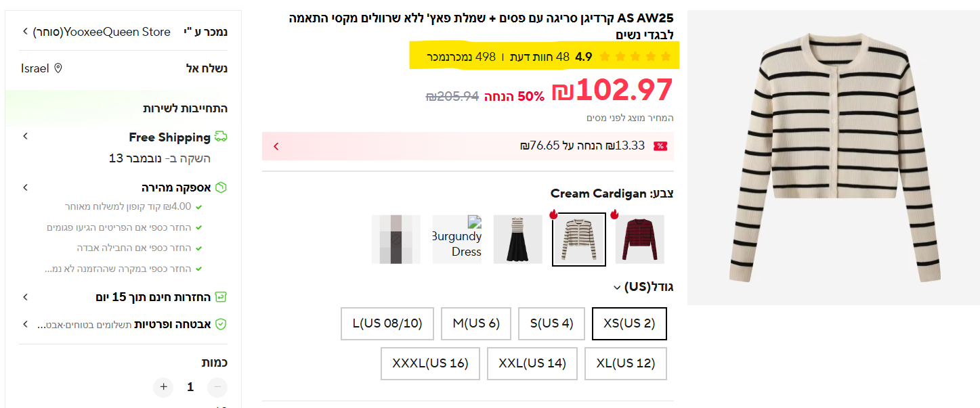Select the red striped cardigan color swatch
This screenshot has height=408, width=980.
(639, 240)
